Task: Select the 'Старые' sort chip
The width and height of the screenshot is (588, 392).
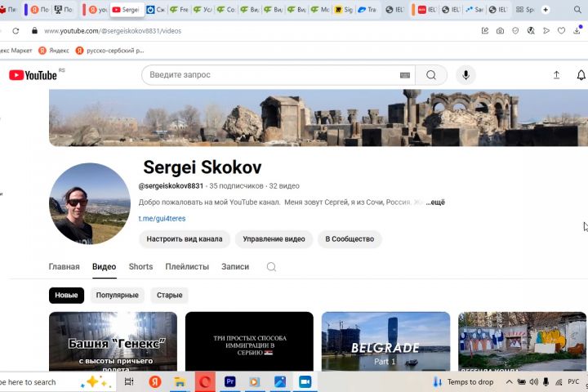Action: click(170, 295)
